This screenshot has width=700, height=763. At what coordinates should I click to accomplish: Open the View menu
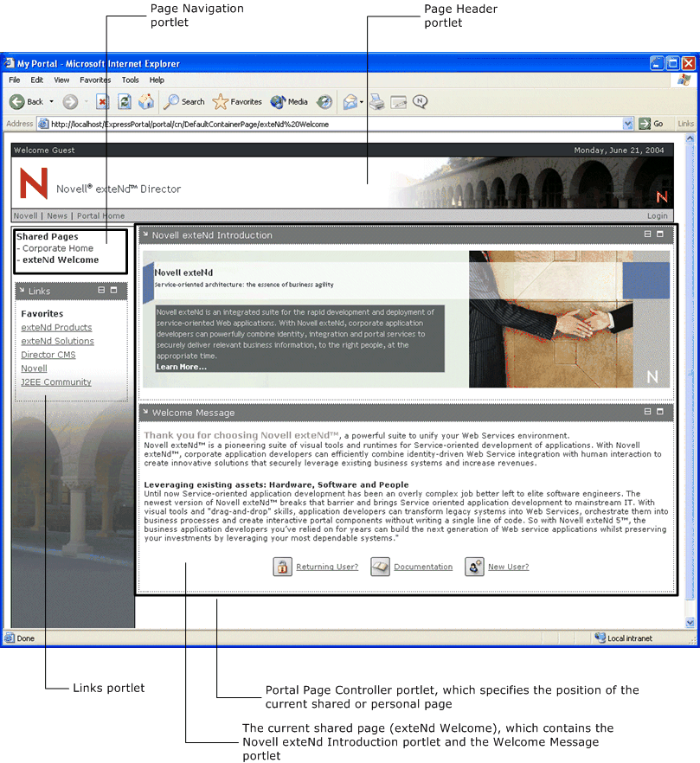[61, 80]
